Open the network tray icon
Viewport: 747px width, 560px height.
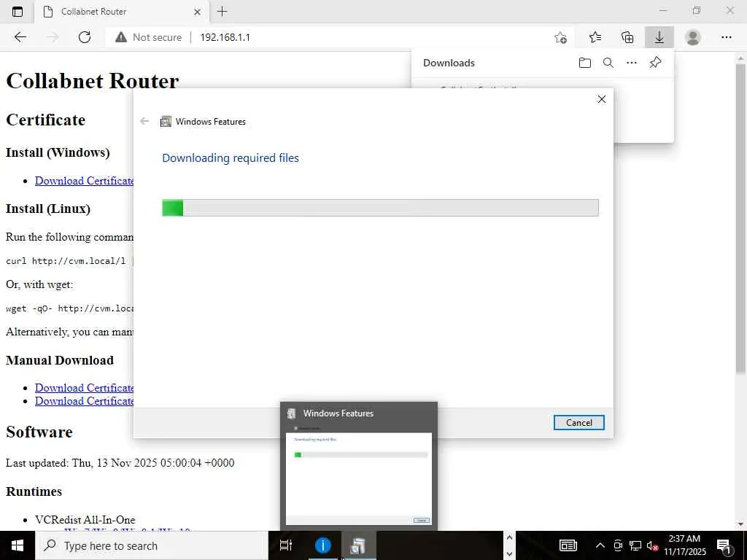pyautogui.click(x=635, y=545)
